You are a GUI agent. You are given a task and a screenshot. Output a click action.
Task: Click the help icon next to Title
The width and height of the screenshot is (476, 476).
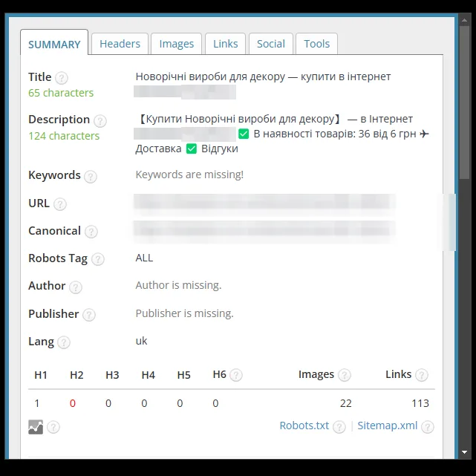coord(62,78)
